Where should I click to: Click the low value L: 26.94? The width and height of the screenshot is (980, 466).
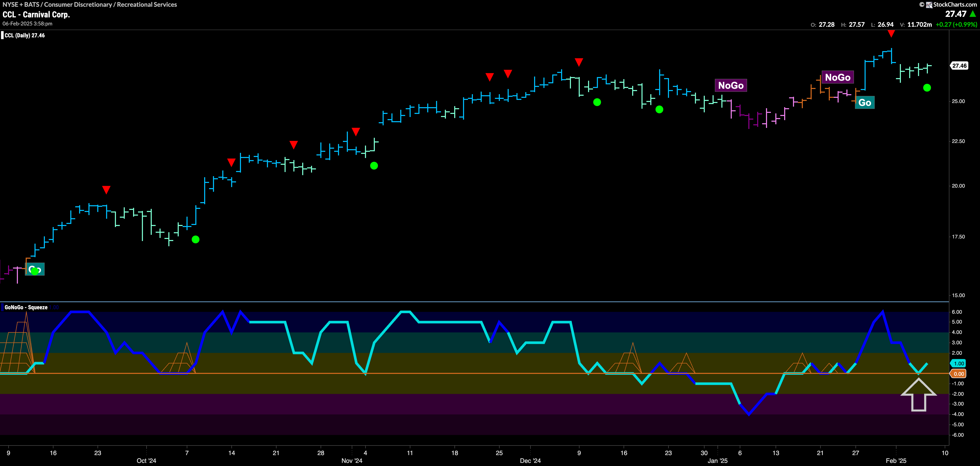click(x=882, y=24)
